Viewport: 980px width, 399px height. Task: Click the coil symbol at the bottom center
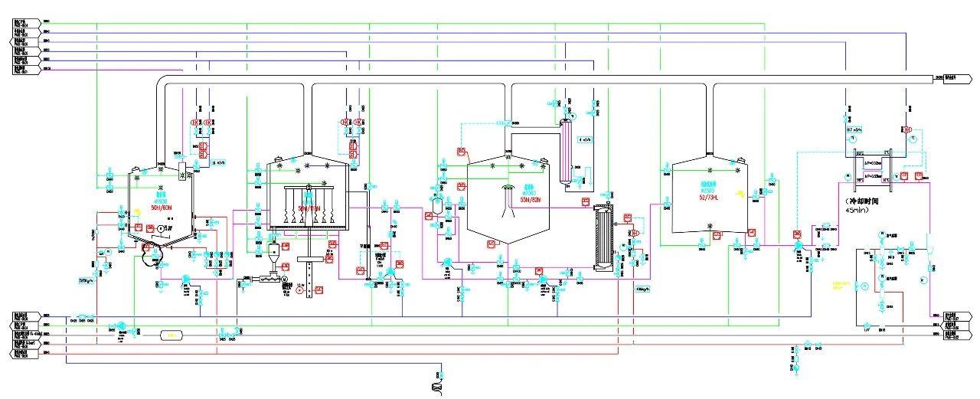pyautogui.click(x=438, y=388)
